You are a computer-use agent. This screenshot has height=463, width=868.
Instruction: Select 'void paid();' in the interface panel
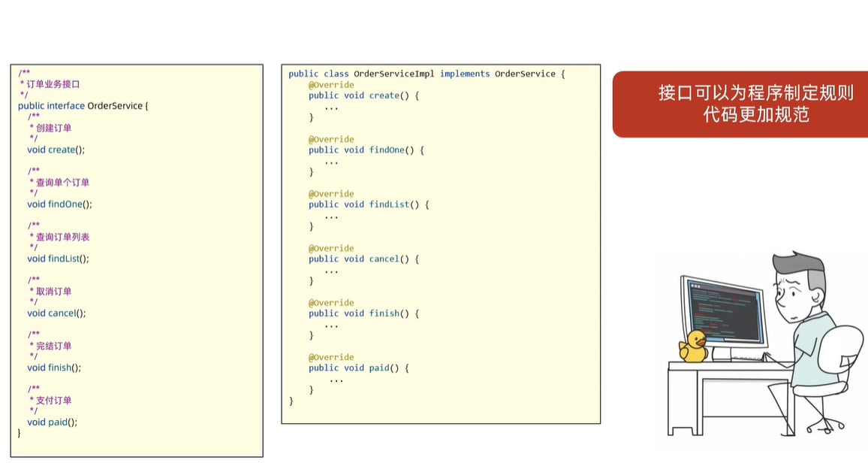pos(52,422)
